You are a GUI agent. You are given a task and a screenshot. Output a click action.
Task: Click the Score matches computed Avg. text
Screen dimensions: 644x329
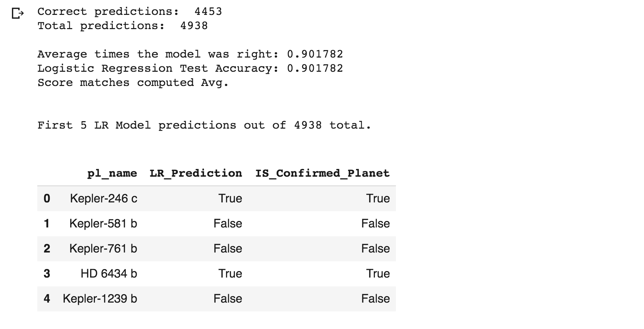click(133, 83)
